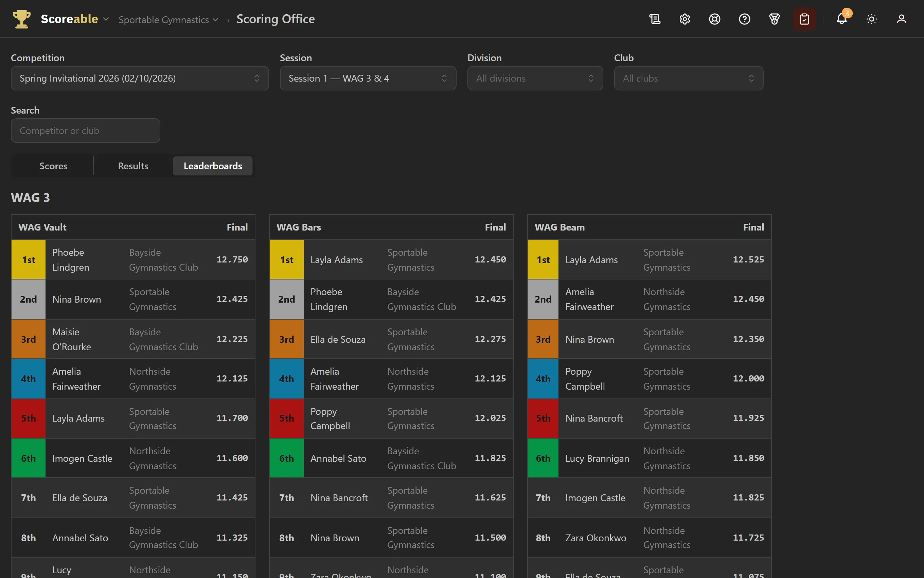Image resolution: width=924 pixels, height=578 pixels.
Task: Click the WAG Bars leaderboard header
Action: tap(391, 227)
